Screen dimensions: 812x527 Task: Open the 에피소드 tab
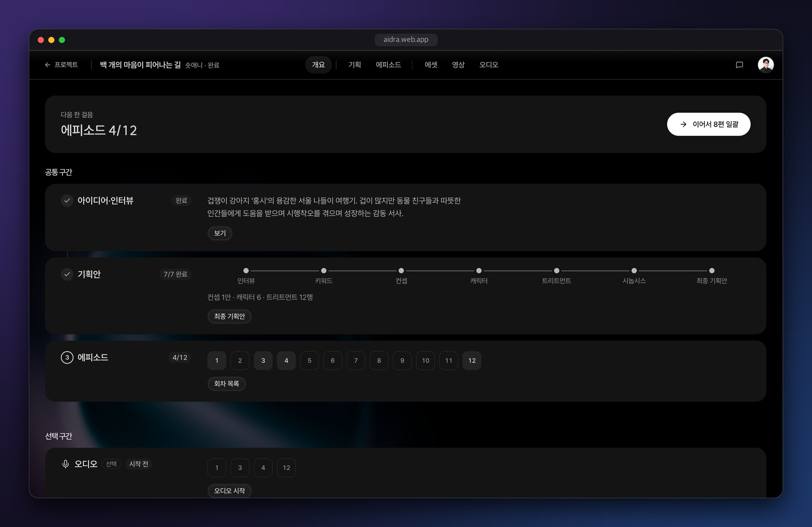click(x=388, y=65)
